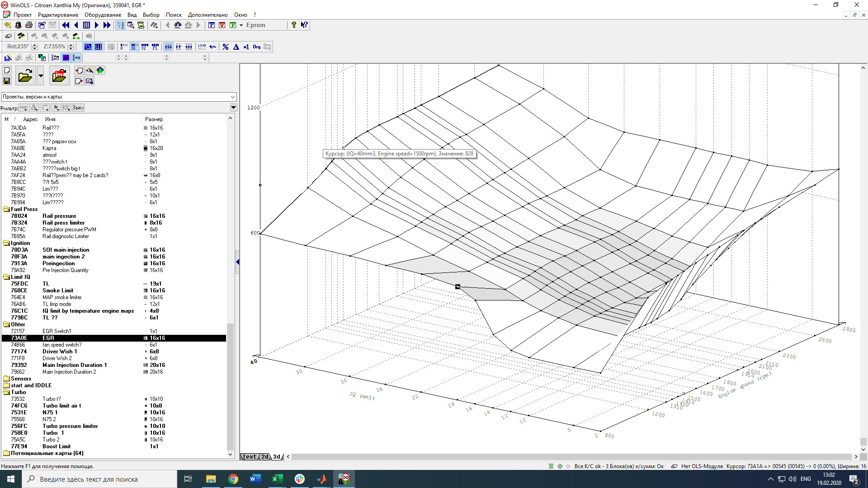Increase the Rot rotation stepper
868x488 pixels.
tap(34, 45)
